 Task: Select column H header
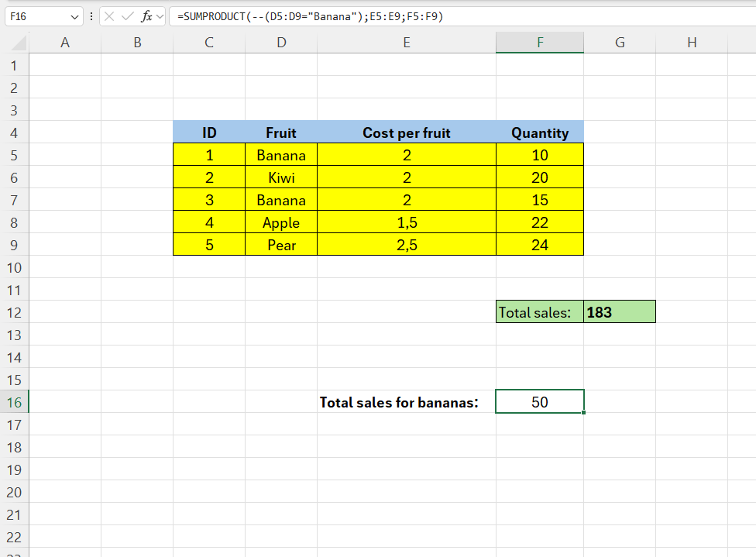tap(691, 43)
